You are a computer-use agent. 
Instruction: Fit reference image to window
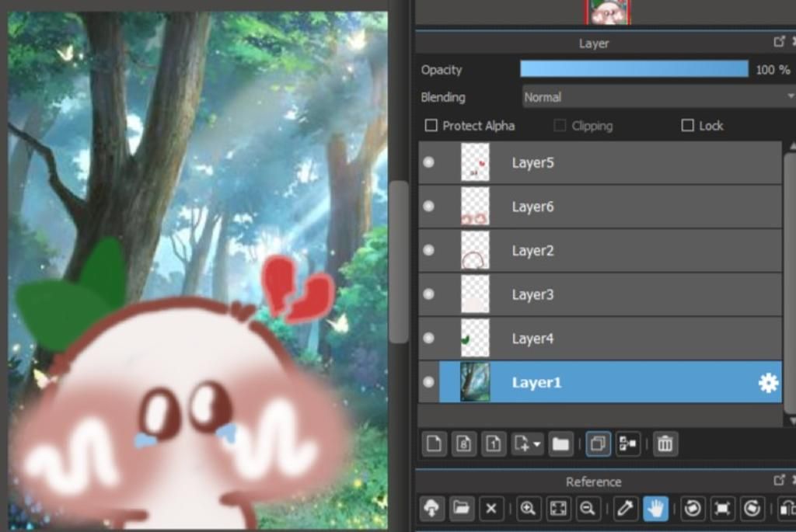558,508
